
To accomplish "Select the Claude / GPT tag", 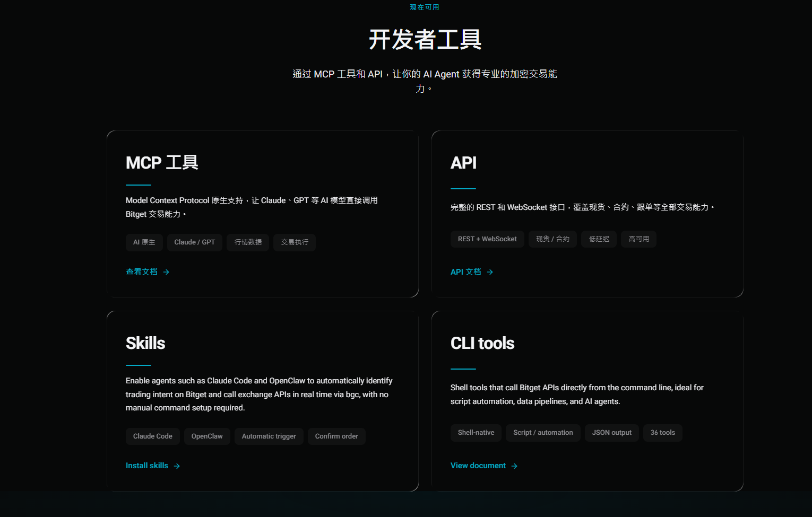I will pyautogui.click(x=194, y=242).
